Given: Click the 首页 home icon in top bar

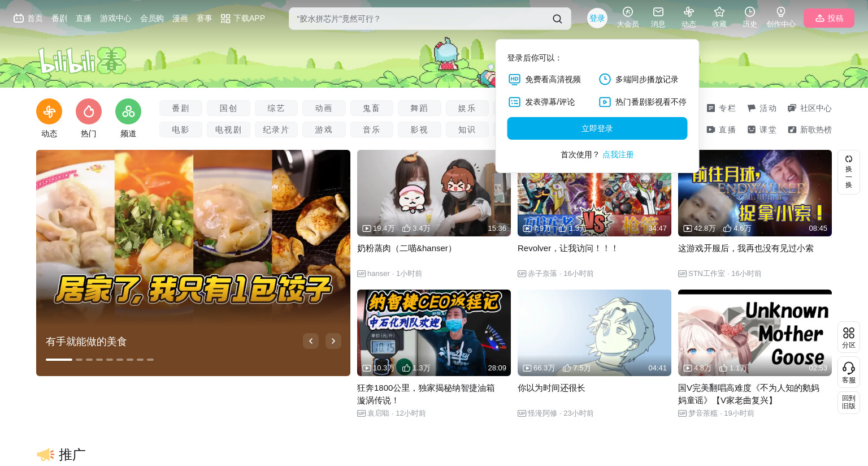Looking at the screenshot, I should point(19,18).
